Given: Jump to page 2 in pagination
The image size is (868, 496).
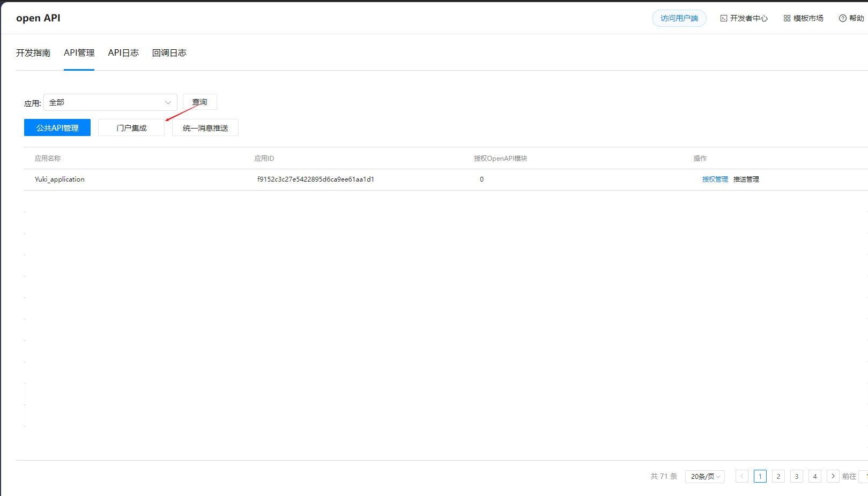Looking at the screenshot, I should [778, 476].
